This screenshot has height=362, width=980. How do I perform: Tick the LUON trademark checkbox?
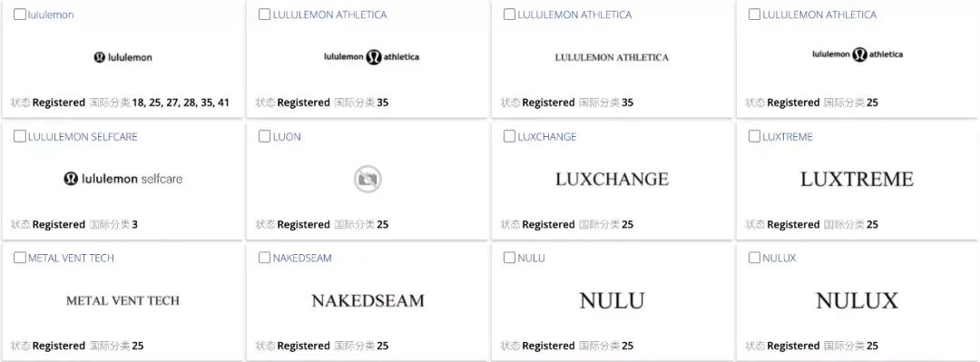(265, 136)
